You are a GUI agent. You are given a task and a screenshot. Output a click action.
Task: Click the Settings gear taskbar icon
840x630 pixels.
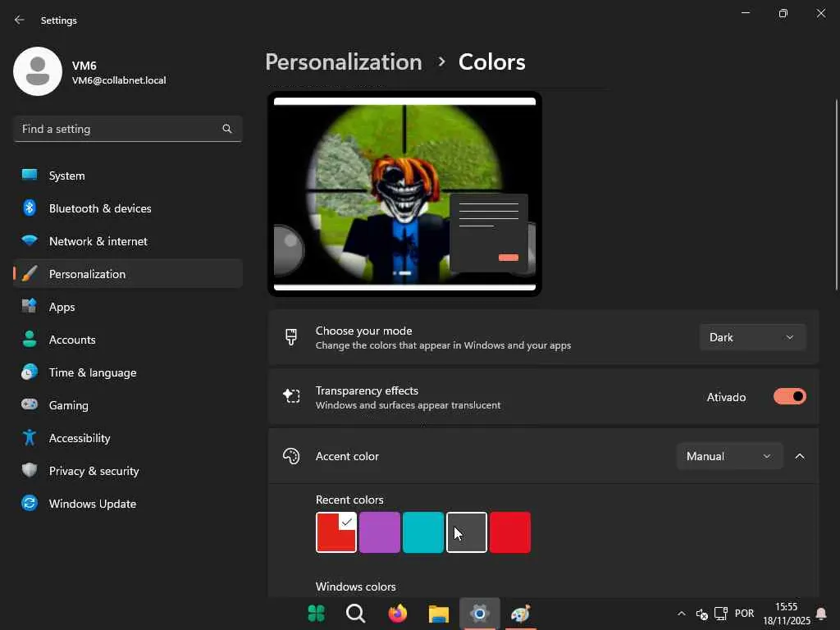click(479, 614)
